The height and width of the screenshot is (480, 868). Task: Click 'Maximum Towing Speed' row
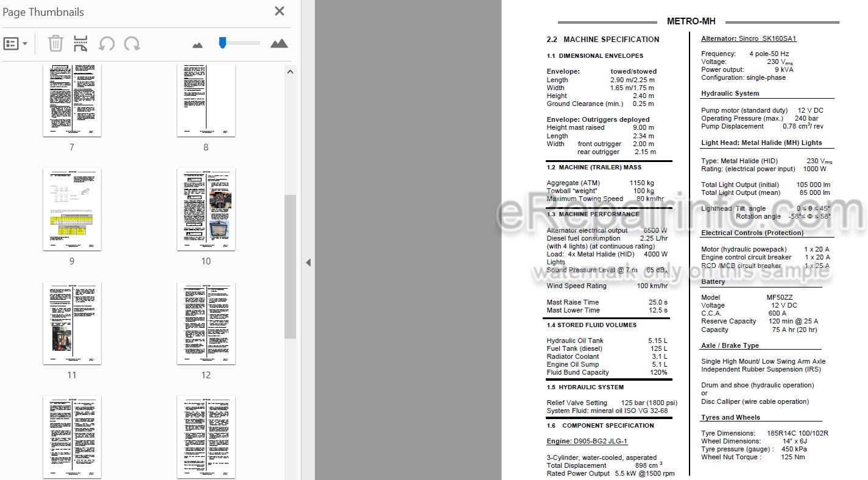coord(605,199)
